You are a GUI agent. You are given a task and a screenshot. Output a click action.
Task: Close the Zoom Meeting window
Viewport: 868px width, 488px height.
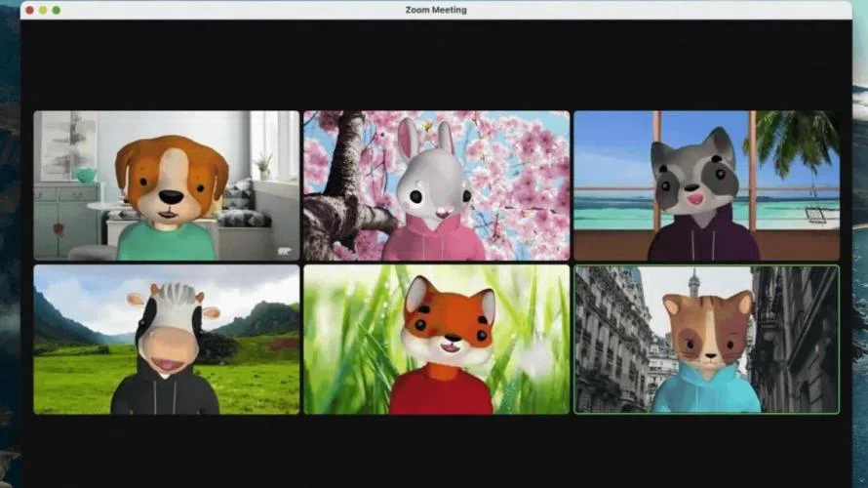pyautogui.click(x=29, y=10)
